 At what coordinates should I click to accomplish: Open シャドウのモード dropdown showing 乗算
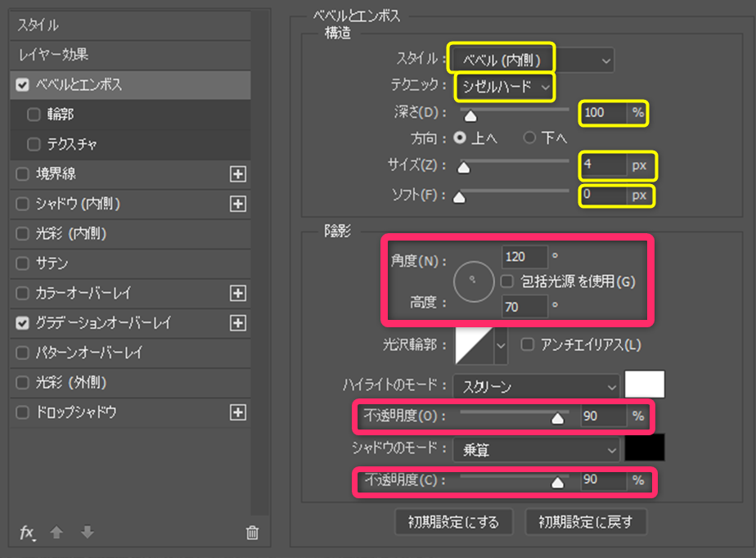click(x=536, y=450)
